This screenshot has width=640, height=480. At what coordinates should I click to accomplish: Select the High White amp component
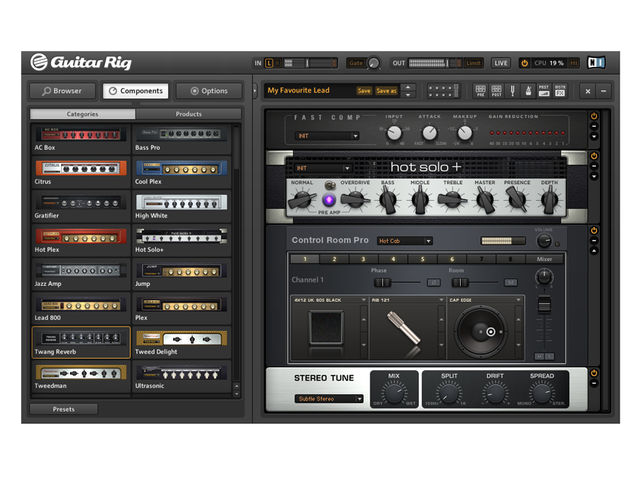click(181, 207)
